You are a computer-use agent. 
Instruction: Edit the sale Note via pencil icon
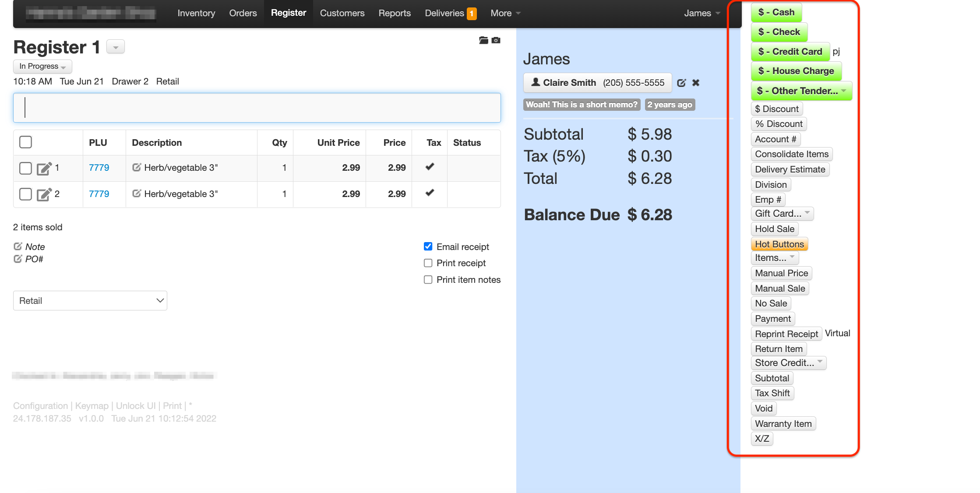coord(18,246)
